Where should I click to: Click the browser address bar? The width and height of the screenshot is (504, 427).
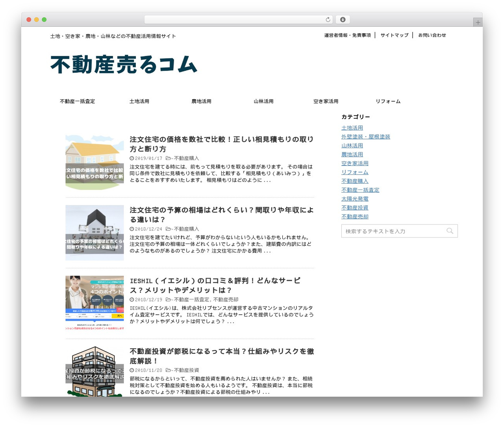[238, 20]
